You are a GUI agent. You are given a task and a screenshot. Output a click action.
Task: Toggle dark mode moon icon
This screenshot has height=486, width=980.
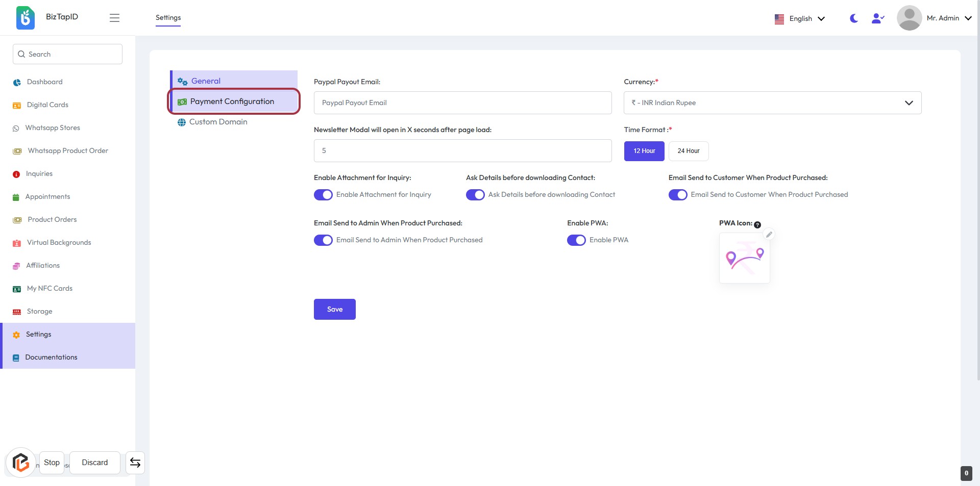pyautogui.click(x=853, y=18)
